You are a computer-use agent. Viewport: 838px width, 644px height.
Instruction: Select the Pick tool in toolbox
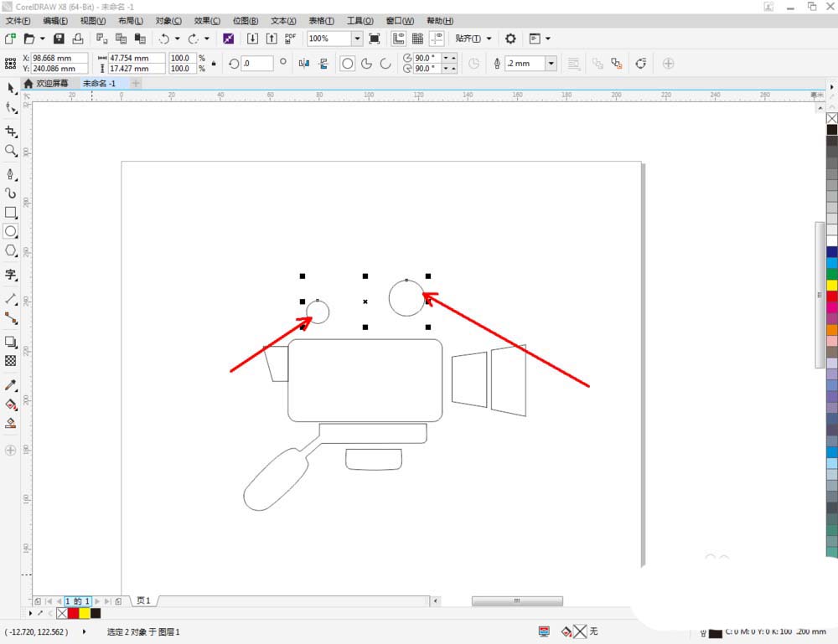point(11,88)
